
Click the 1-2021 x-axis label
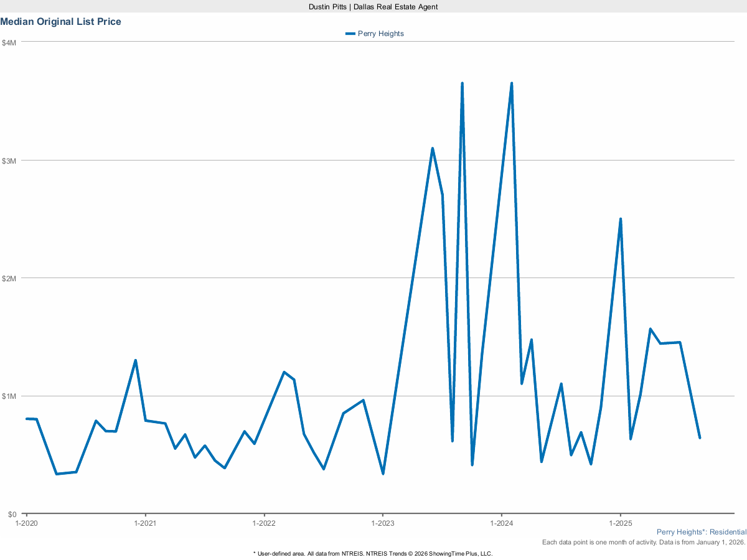(x=145, y=523)
